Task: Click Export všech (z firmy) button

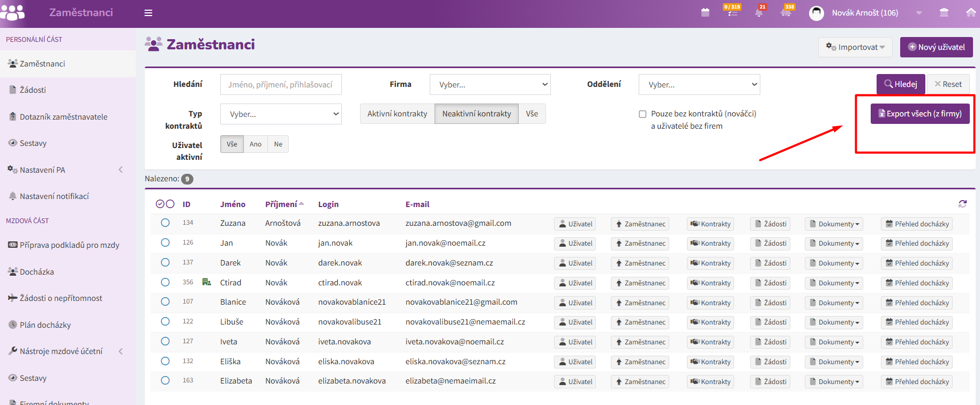Action: [x=920, y=114]
